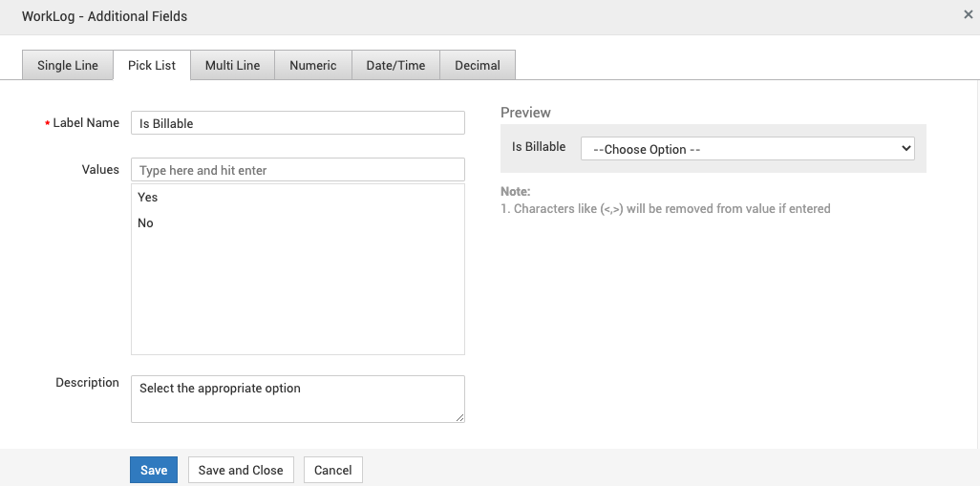980x486 pixels.
Task: Click the Save and Close button
Action: (241, 470)
